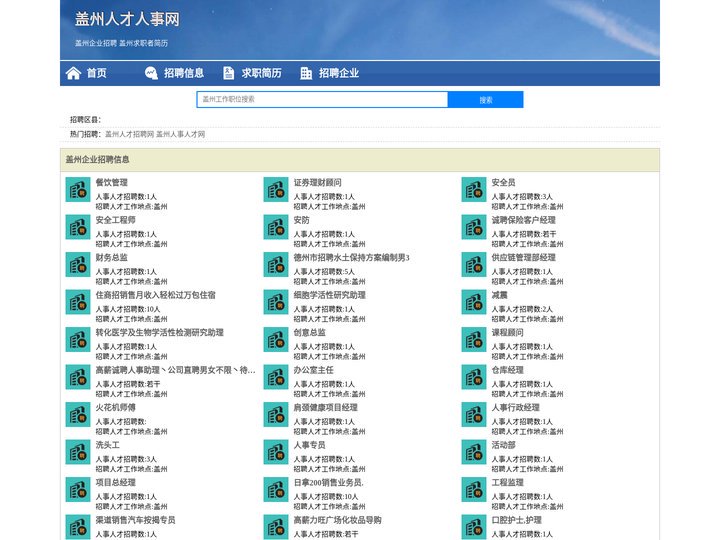This screenshot has width=720, height=540.
Task: Open the 口腔护士,护理 job listing
Action: pos(517,520)
